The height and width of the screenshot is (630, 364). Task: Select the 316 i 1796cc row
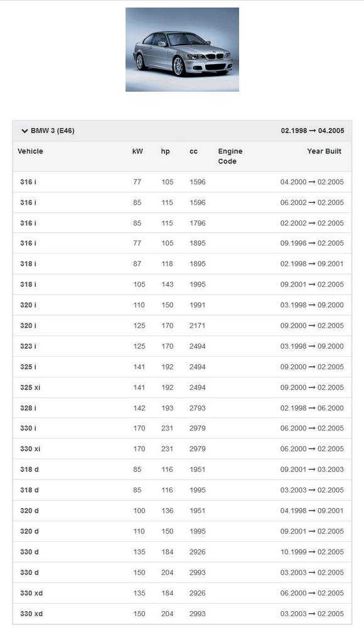pos(182,223)
